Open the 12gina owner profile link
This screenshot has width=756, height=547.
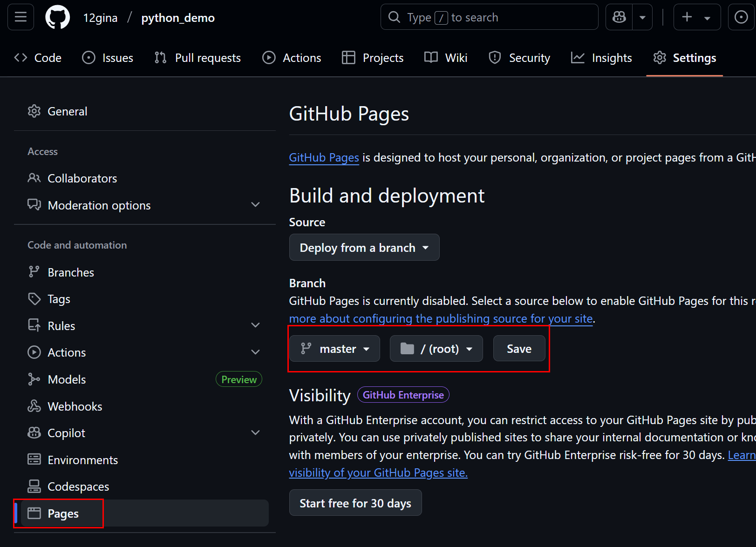point(100,18)
